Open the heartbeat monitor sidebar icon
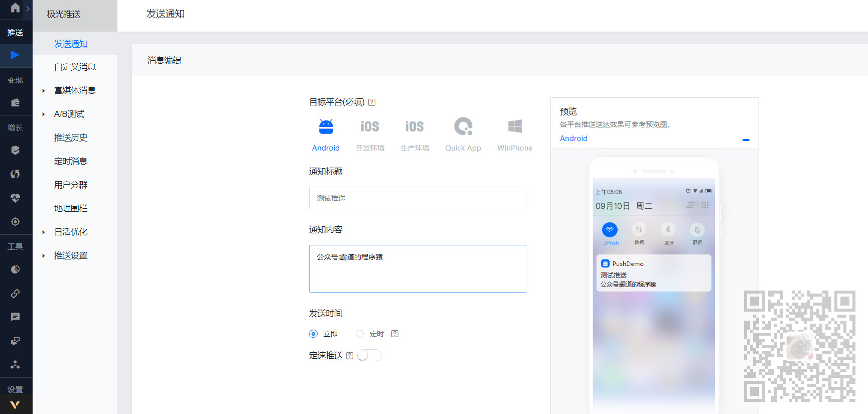This screenshot has height=414, width=868. tap(16, 198)
